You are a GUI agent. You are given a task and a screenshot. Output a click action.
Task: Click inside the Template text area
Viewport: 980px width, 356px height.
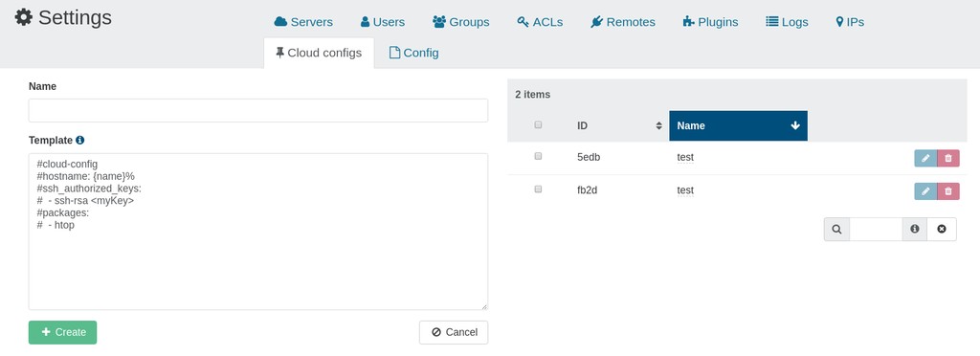coord(258,232)
